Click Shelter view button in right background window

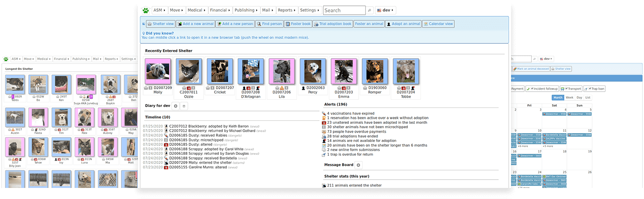pos(562,69)
